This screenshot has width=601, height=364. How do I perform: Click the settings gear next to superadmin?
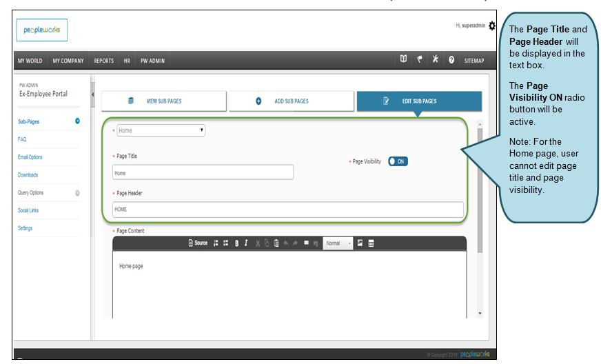pos(491,26)
